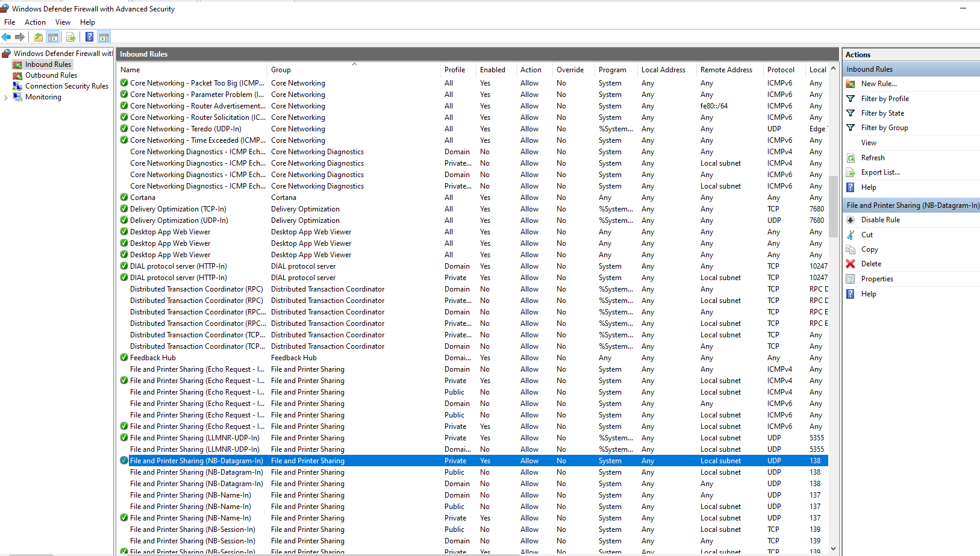Viewport: 980px width, 556px height.
Task: Select Core Networking - Teredo (UDP-In) rule
Action: tap(473, 129)
